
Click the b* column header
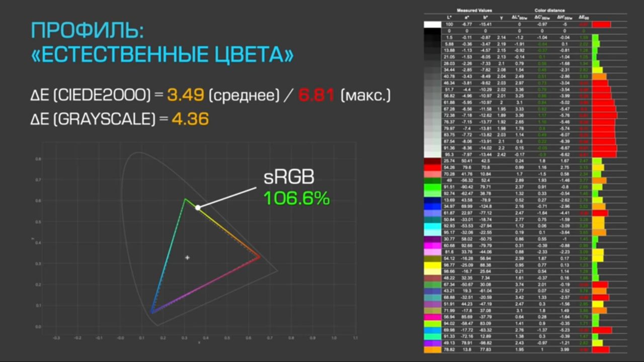[485, 17]
